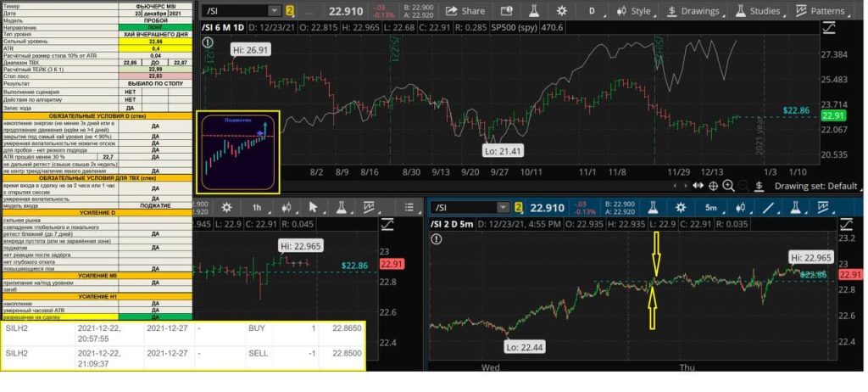Open candle style icon in 5m chart toolbar
The image size is (868, 392).
[x=740, y=207]
